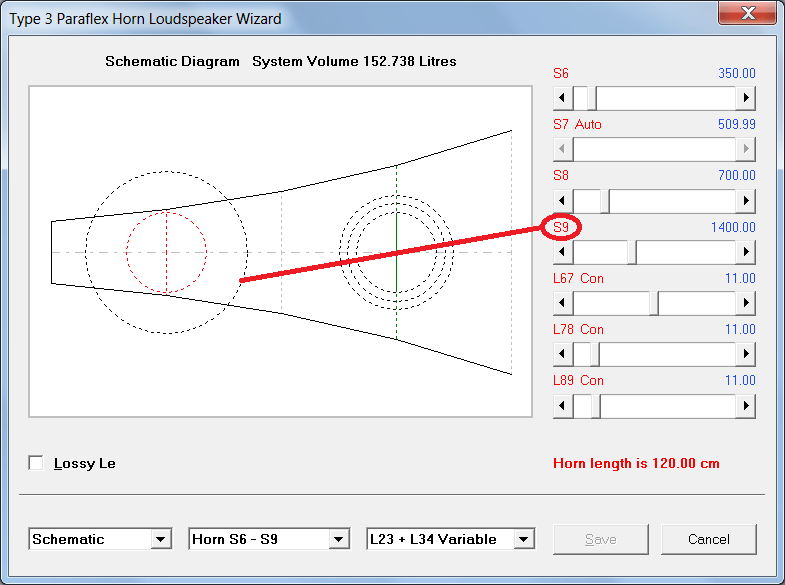Click the right arrow of the L67 slider
This screenshot has height=585, width=785.
click(745, 303)
